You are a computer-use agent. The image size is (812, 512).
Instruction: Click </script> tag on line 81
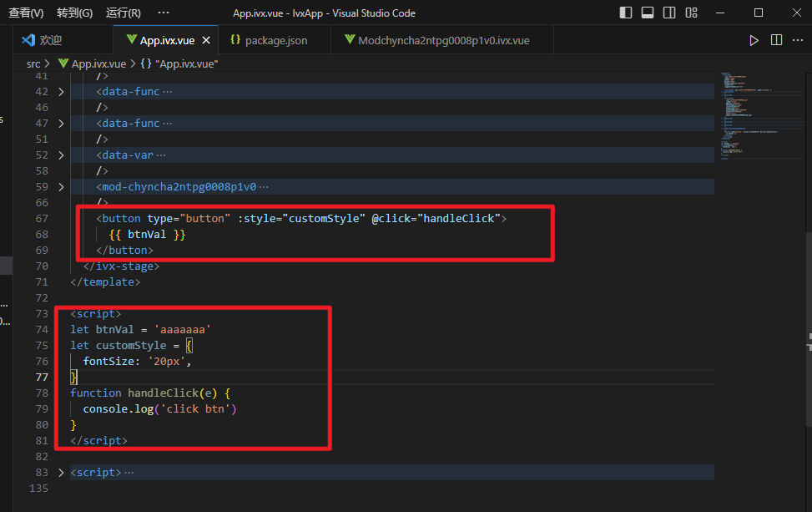(99, 440)
